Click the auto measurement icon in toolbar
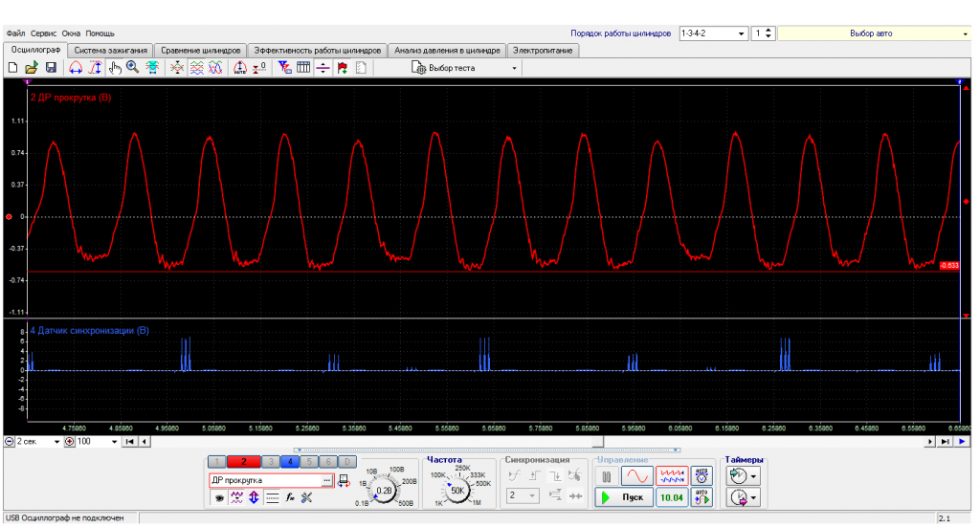This screenshot has height=527, width=980. point(240,68)
